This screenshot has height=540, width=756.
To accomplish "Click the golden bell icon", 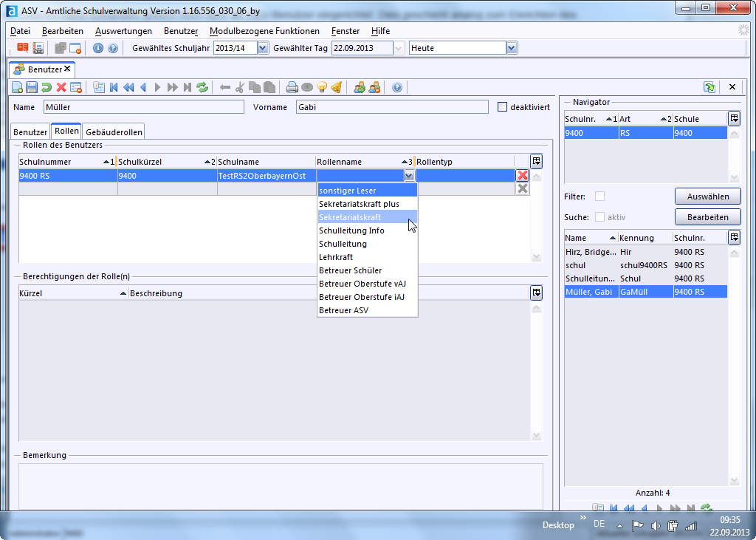I will (337, 87).
